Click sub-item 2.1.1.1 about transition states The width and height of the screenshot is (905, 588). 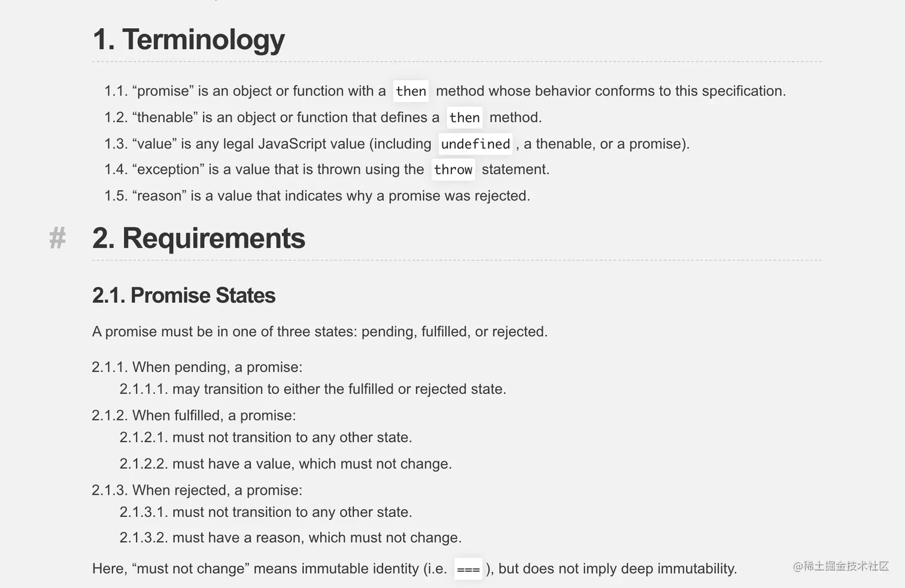[312, 389]
